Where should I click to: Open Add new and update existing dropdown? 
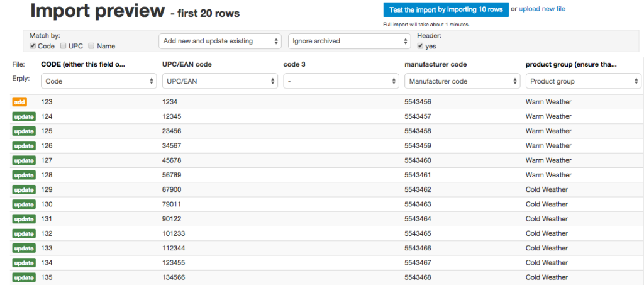[x=220, y=41]
